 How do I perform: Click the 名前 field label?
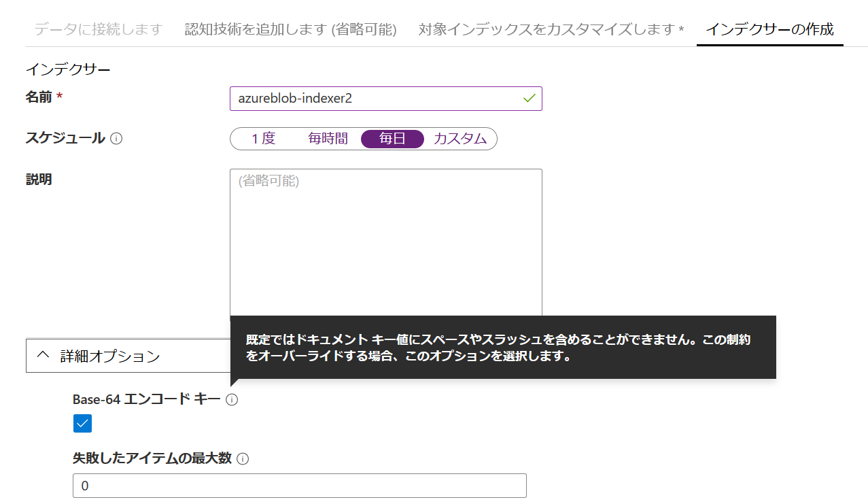(39, 97)
